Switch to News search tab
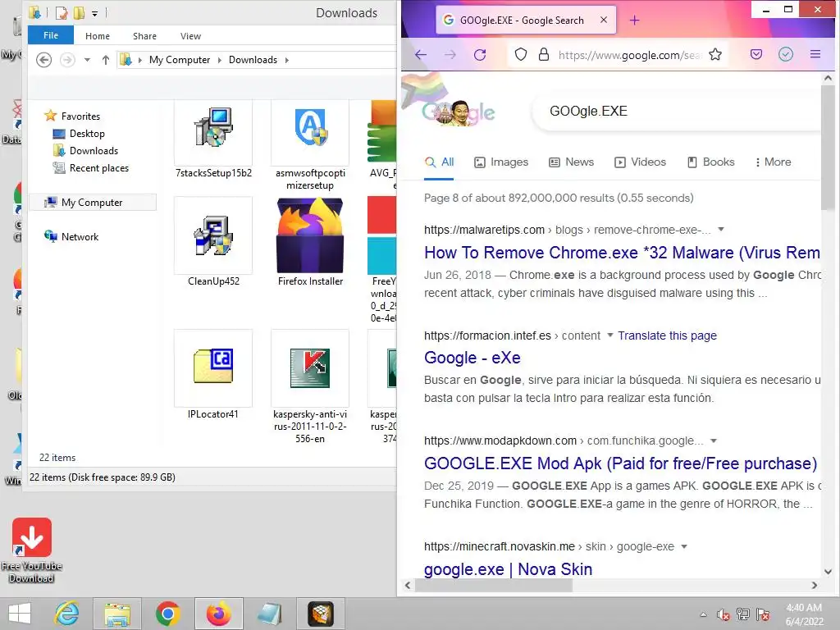This screenshot has height=630, width=840. coord(572,162)
